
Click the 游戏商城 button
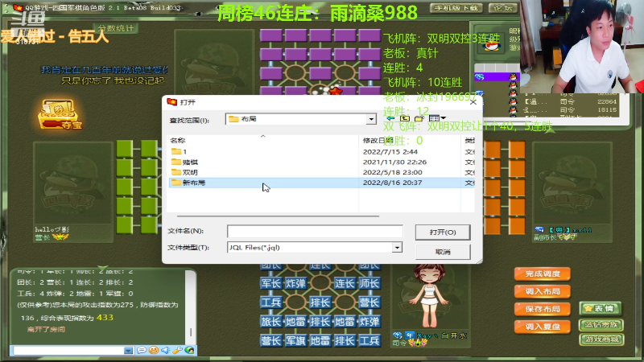click(x=601, y=339)
